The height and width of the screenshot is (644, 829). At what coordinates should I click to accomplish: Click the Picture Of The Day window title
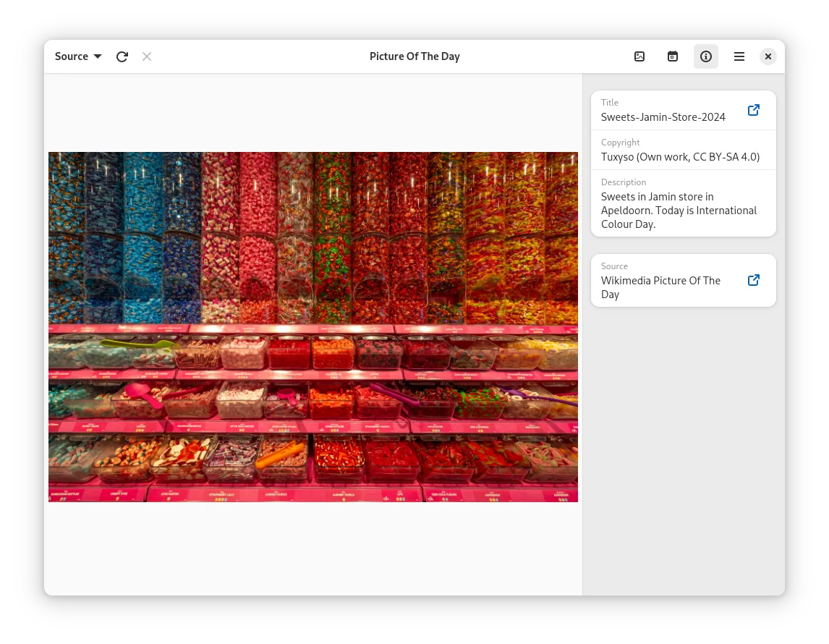[414, 56]
